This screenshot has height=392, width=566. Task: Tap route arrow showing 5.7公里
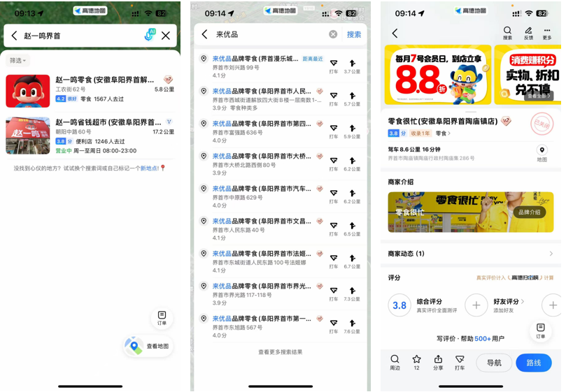(x=352, y=99)
